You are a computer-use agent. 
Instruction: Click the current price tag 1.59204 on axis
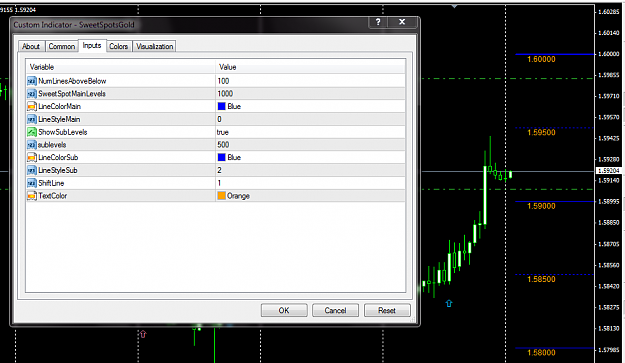click(x=609, y=171)
